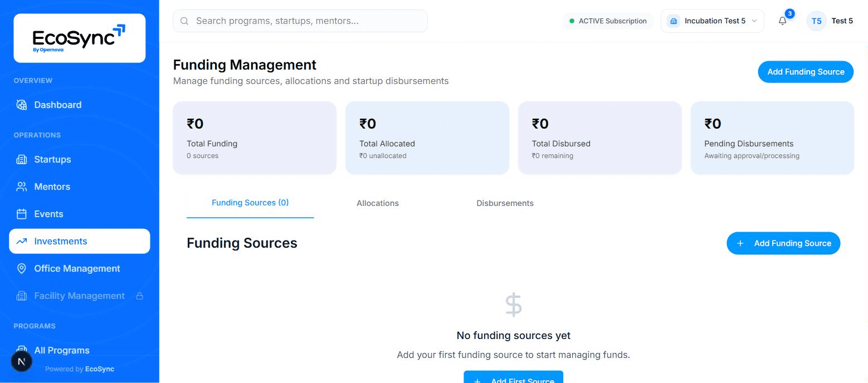Click the ACTIVE Subscription badge
The image size is (868, 383).
pyautogui.click(x=608, y=21)
